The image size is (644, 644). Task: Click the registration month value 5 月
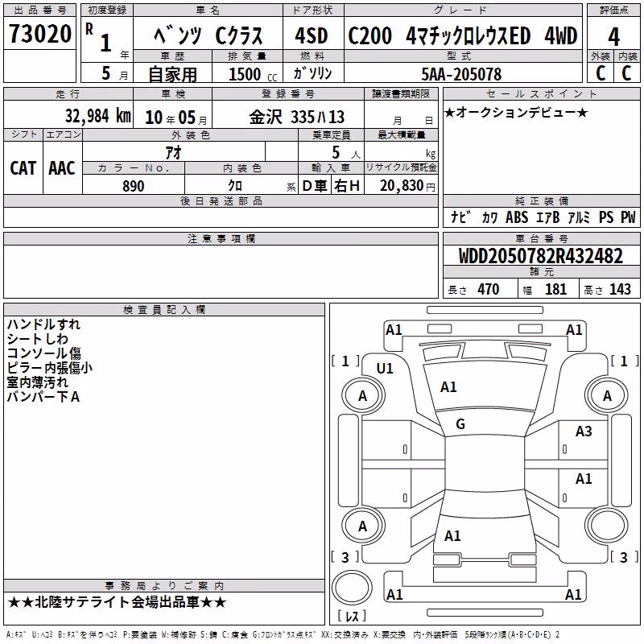coord(114,73)
